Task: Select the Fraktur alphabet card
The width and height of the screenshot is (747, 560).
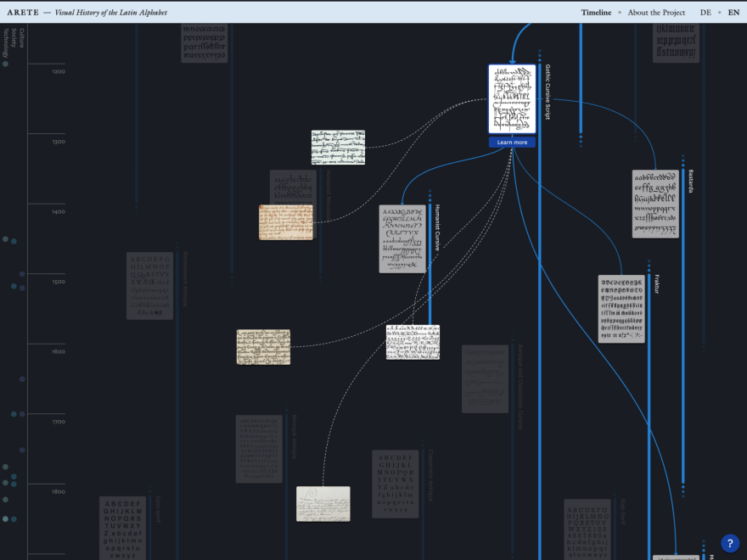Action: tap(621, 309)
